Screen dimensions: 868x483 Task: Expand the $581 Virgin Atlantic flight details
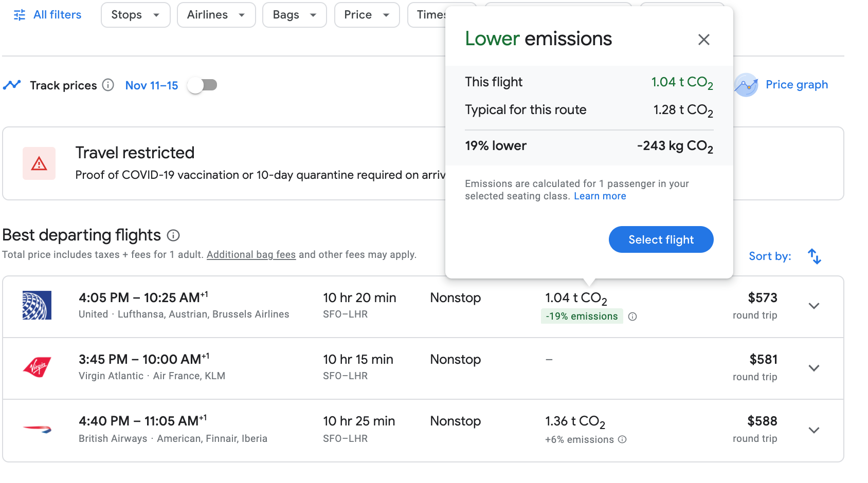tap(813, 368)
